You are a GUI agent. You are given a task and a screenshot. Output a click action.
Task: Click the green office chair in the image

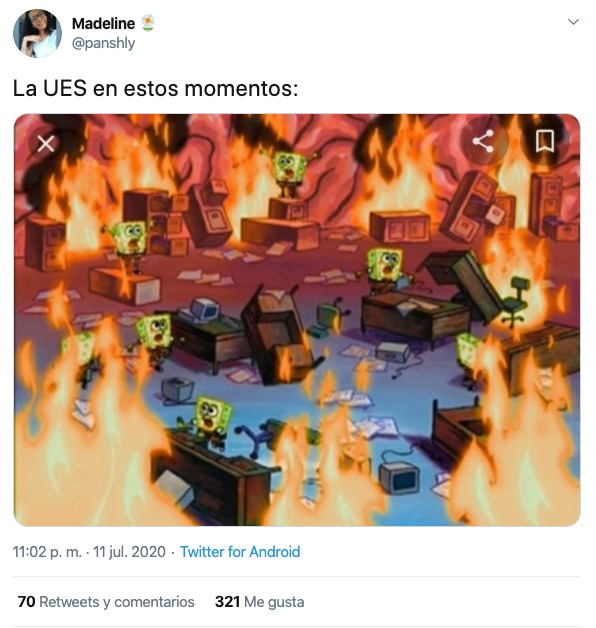[x=517, y=300]
